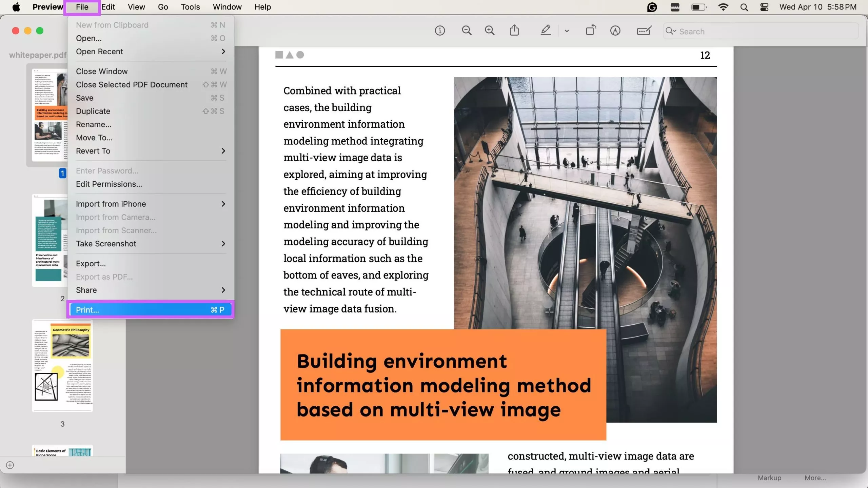Open the Share sheet from the toolbar
This screenshot has width=868, height=488.
(x=514, y=30)
